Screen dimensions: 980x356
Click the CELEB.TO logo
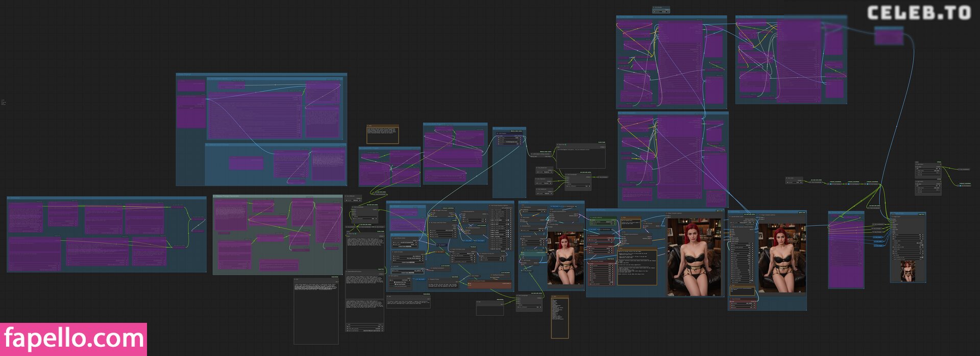click(x=919, y=13)
